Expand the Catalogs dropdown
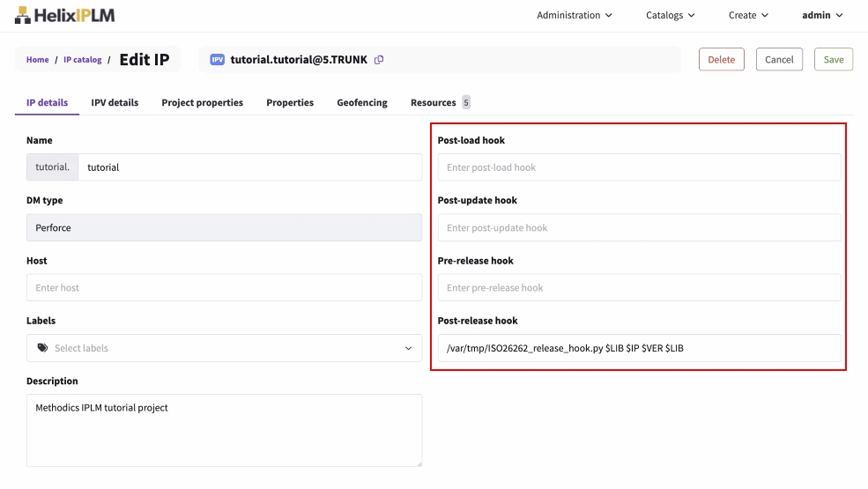The image size is (868, 489). pos(670,15)
